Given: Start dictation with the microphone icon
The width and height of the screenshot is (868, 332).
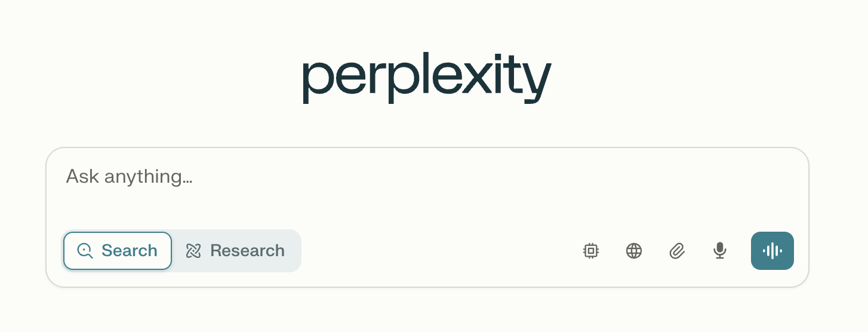Looking at the screenshot, I should (720, 251).
